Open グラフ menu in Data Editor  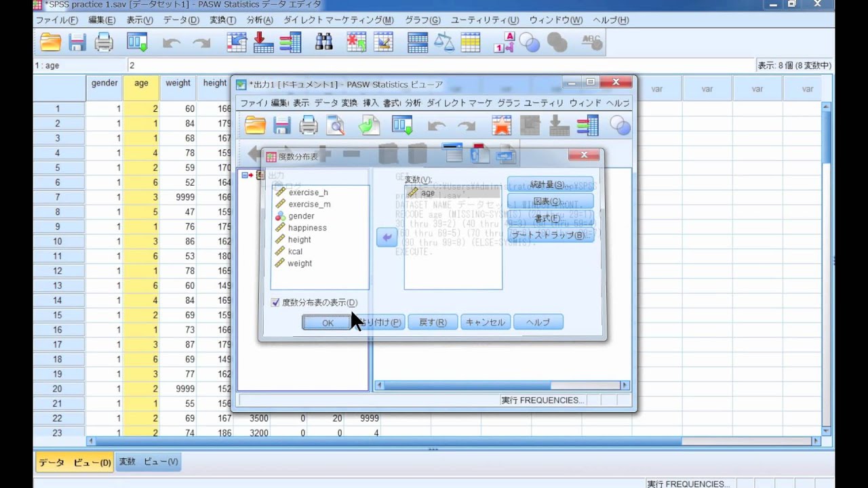[x=422, y=20]
